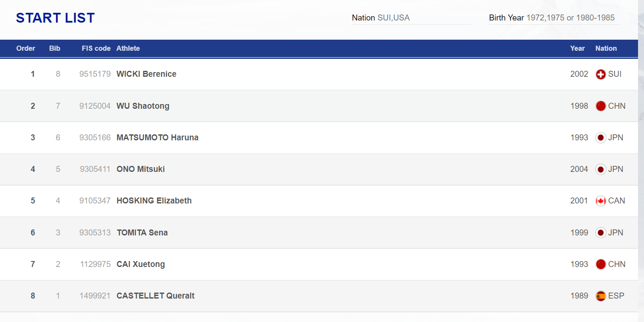644x322 pixels.
Task: Open athlete WICKI Berenice's profile
Action: coord(146,74)
